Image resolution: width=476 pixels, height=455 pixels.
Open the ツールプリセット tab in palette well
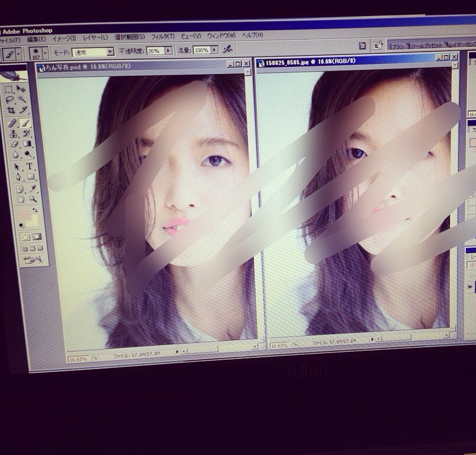[x=426, y=46]
